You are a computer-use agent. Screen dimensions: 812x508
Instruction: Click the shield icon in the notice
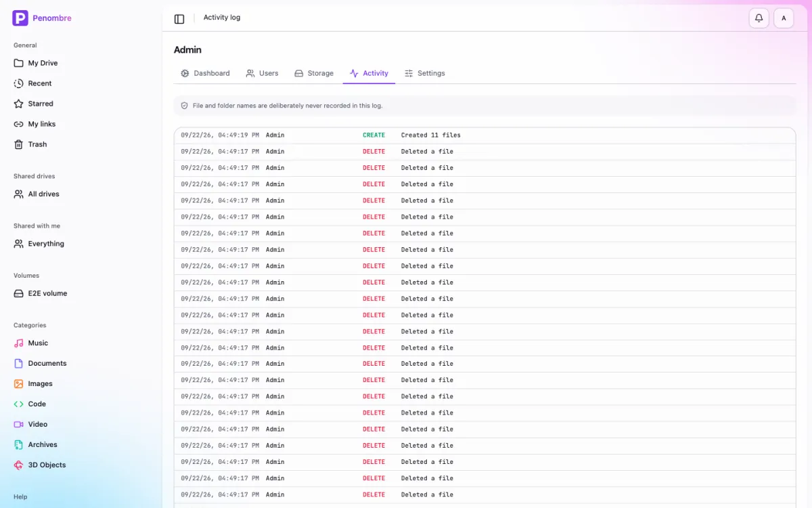pyautogui.click(x=184, y=106)
